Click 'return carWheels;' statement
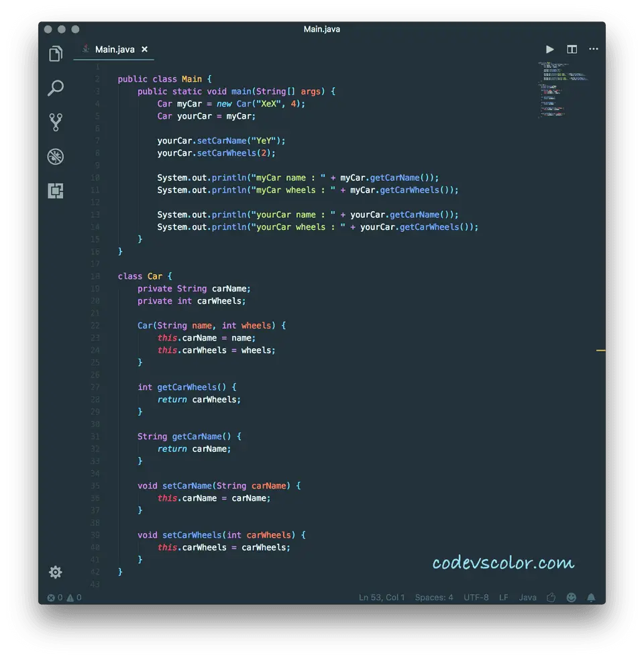Image resolution: width=644 pixels, height=659 pixels. click(199, 400)
